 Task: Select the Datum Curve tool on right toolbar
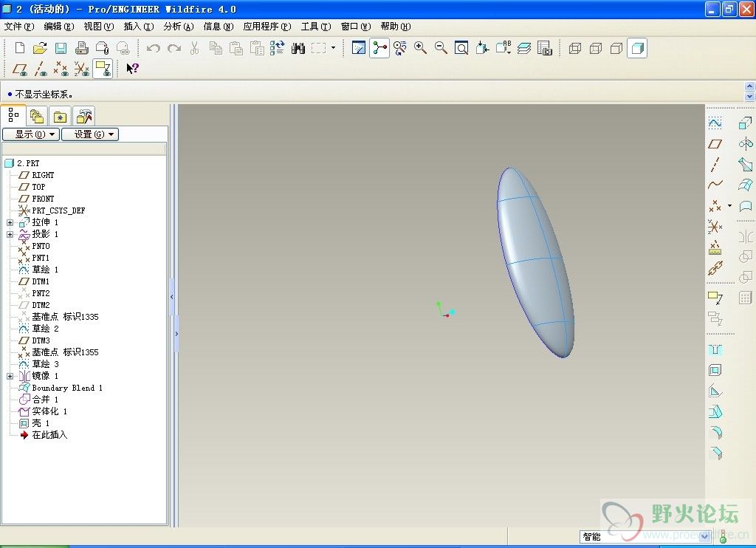pyautogui.click(x=715, y=185)
